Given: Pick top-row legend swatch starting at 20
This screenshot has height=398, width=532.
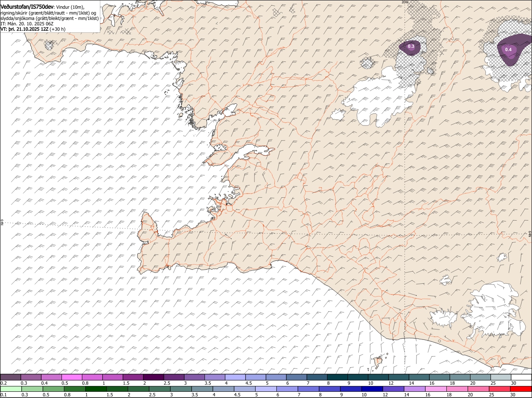Looking at the screenshot, I should tap(480, 377).
